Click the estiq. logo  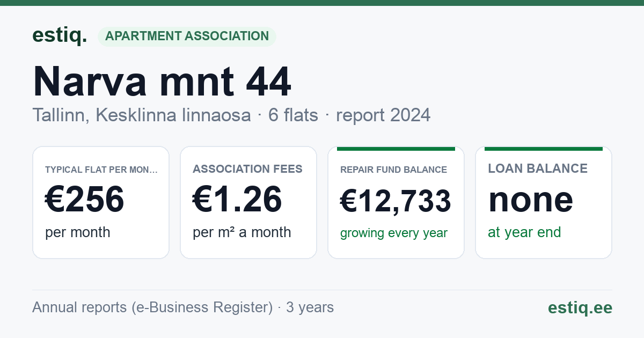tap(60, 35)
